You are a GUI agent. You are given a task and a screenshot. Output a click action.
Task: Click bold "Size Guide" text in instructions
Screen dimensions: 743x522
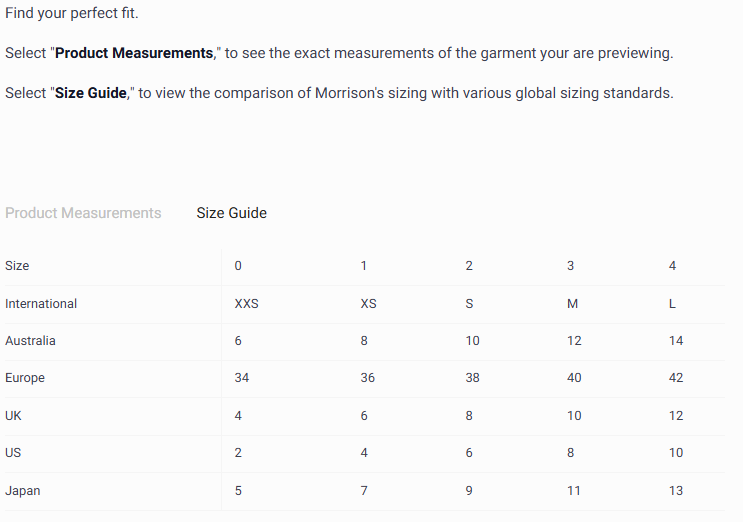click(x=91, y=93)
